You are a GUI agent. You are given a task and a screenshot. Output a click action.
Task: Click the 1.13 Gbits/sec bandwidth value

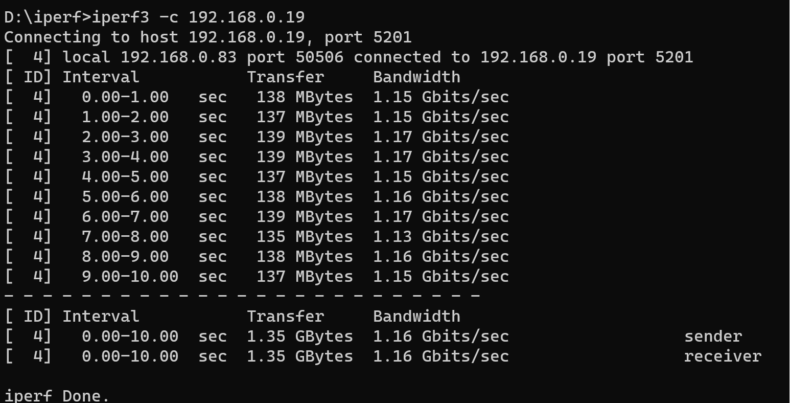coord(441,236)
